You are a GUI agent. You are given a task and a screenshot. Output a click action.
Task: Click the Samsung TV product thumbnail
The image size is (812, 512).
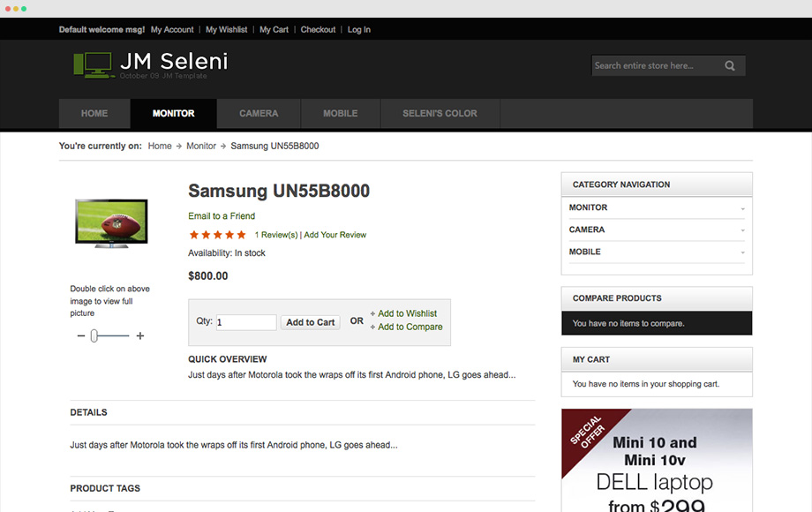click(x=111, y=223)
